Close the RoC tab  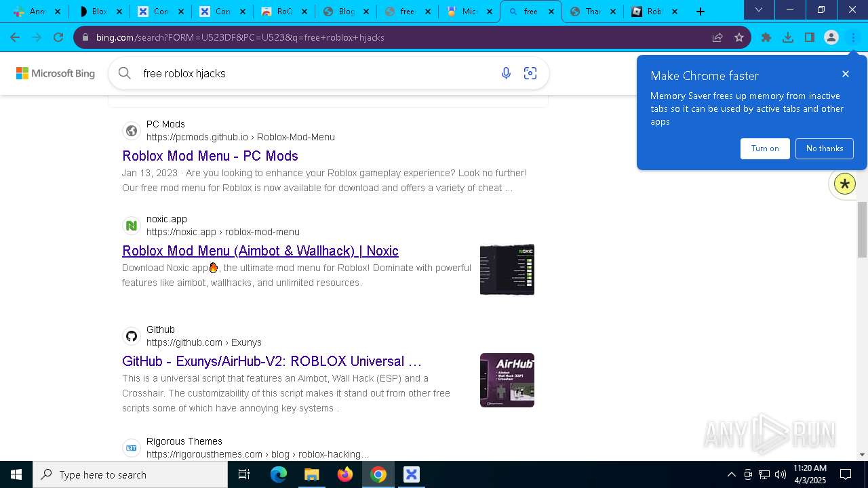pos(304,12)
